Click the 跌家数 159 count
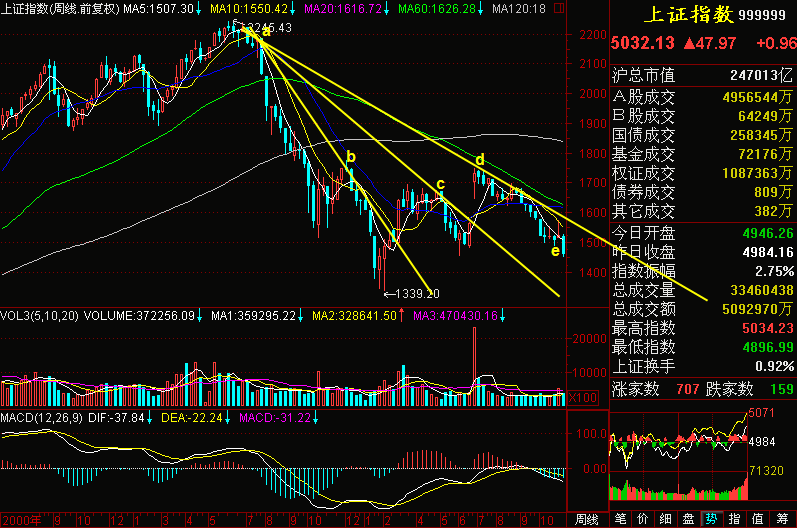The image size is (797, 528). (750, 389)
